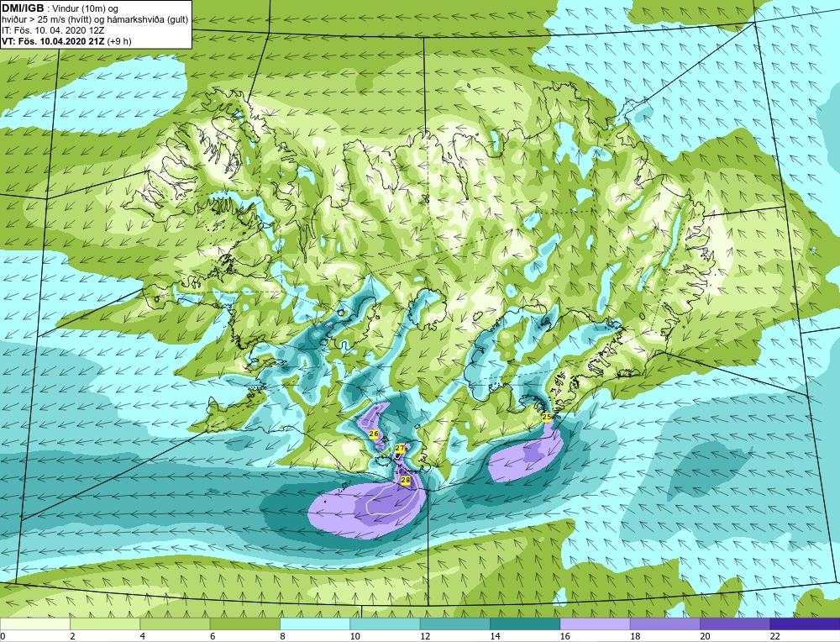
Task: Select the light cyan swatch between 8 and 10
Action: pyautogui.click(x=315, y=624)
